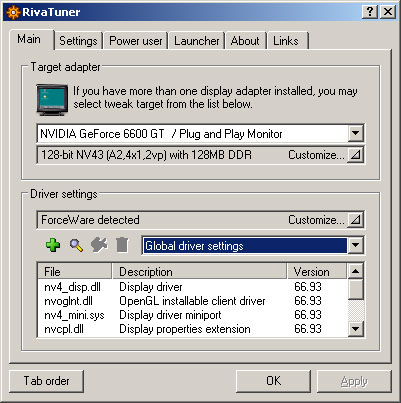The width and height of the screenshot is (401, 403).
Task: Select the nv4_disp.dll row
Action: [x=192, y=287]
